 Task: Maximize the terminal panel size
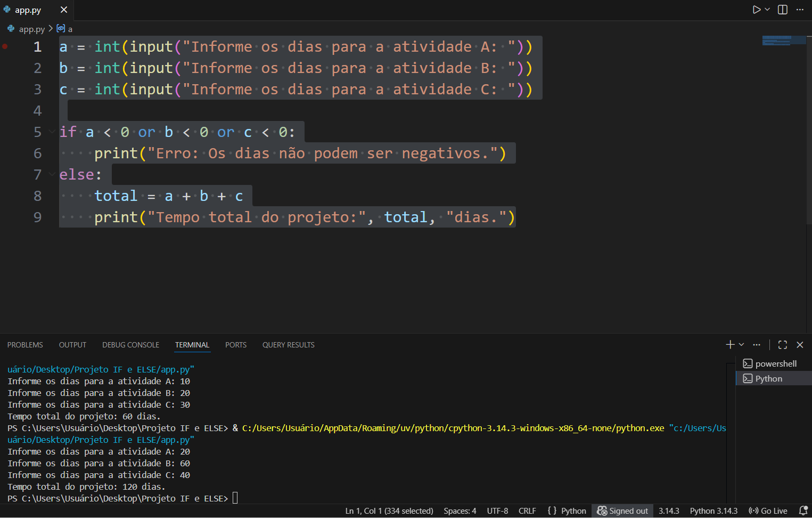tap(782, 345)
